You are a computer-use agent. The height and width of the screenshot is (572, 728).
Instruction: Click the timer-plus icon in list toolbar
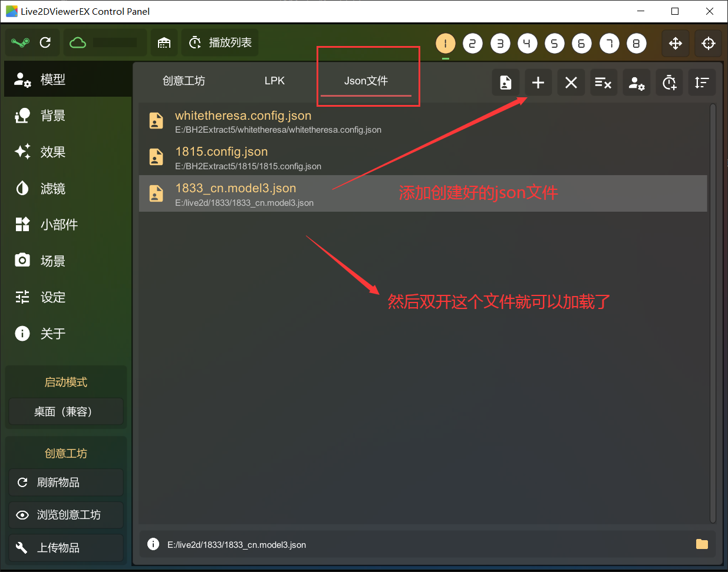pyautogui.click(x=669, y=83)
